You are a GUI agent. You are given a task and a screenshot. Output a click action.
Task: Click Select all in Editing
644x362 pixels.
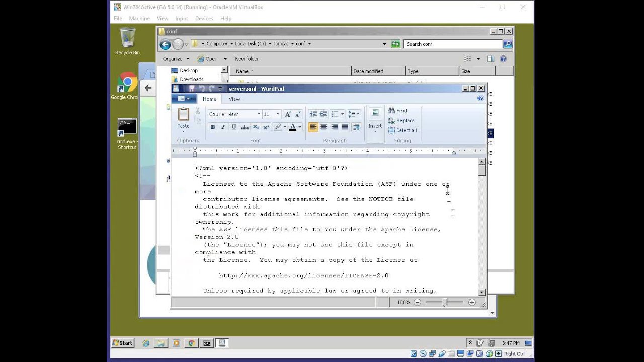tap(403, 130)
